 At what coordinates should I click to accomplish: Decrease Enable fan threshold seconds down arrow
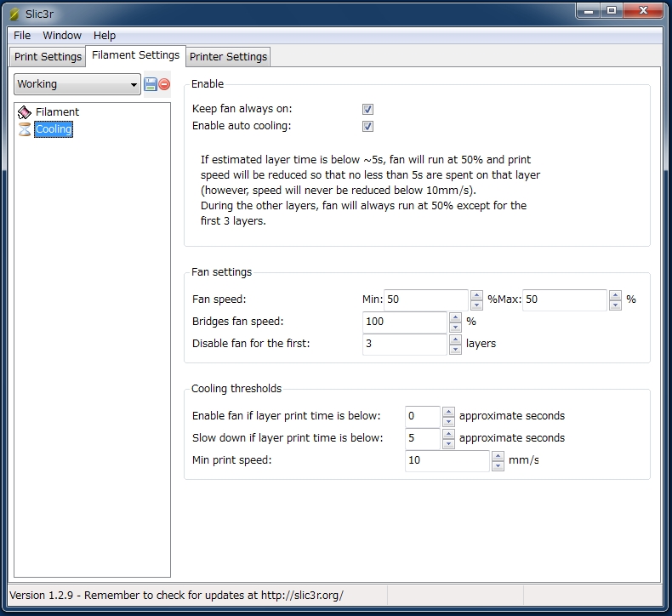click(x=448, y=421)
